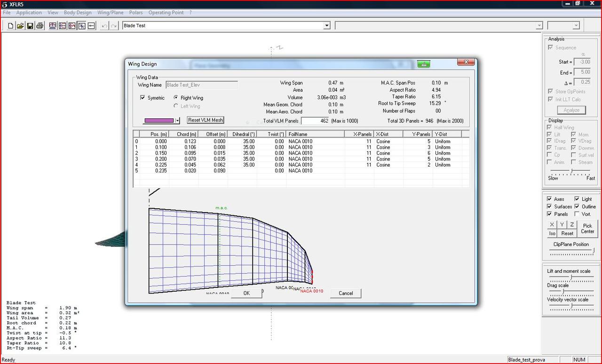Open the Polars menu
602x364 pixels.
[136, 13]
